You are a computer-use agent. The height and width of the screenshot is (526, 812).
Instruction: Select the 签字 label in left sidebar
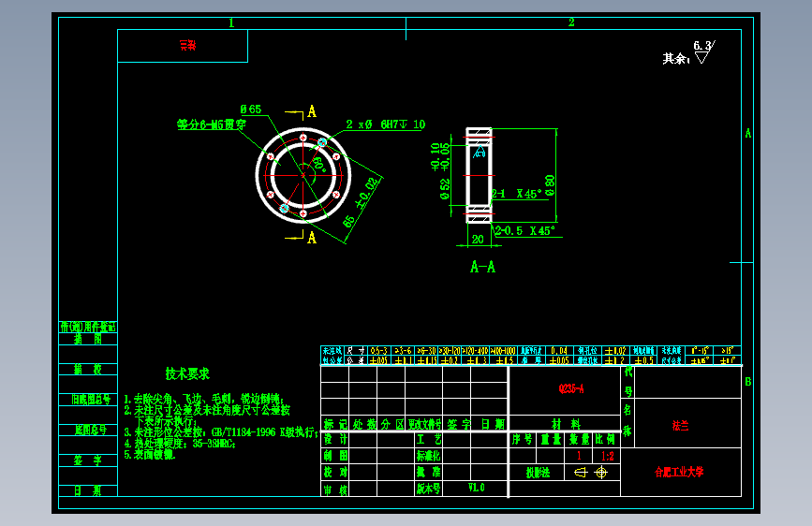tap(87, 460)
